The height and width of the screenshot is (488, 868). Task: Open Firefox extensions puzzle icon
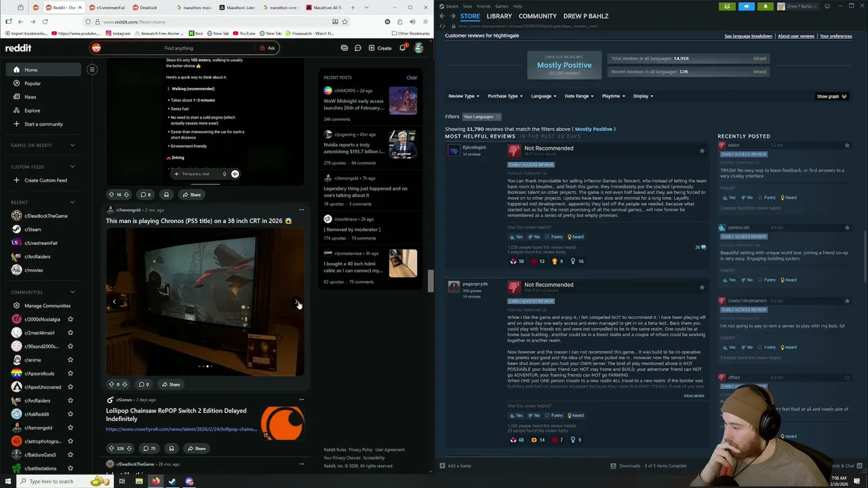coord(399,22)
